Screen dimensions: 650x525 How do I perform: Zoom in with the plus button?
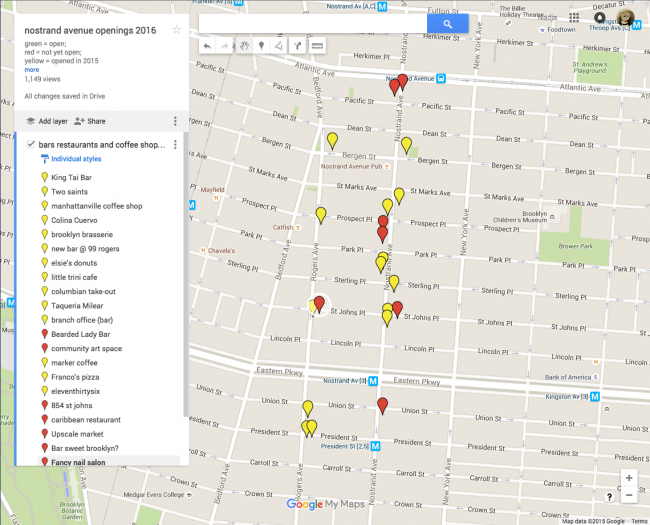click(x=629, y=478)
